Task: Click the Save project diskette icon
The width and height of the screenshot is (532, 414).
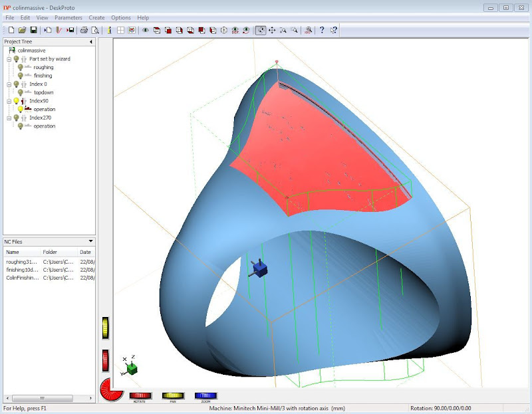Action: coord(33,30)
